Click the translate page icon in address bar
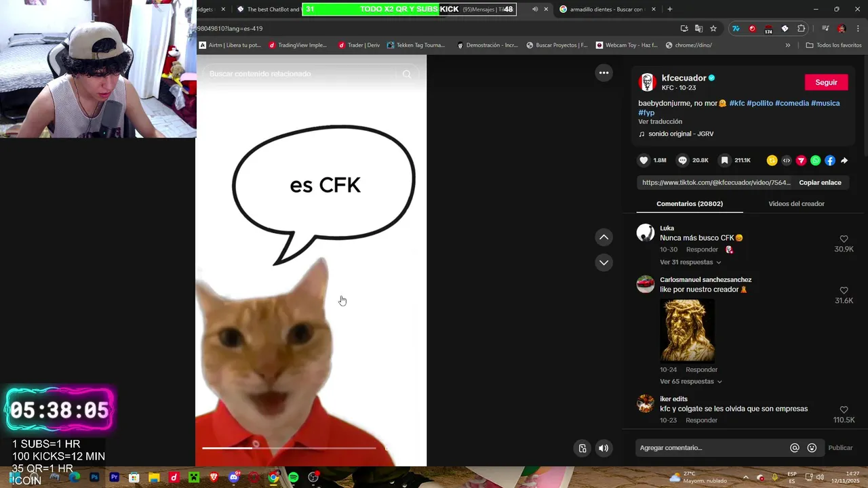This screenshot has height=488, width=868. click(x=698, y=28)
